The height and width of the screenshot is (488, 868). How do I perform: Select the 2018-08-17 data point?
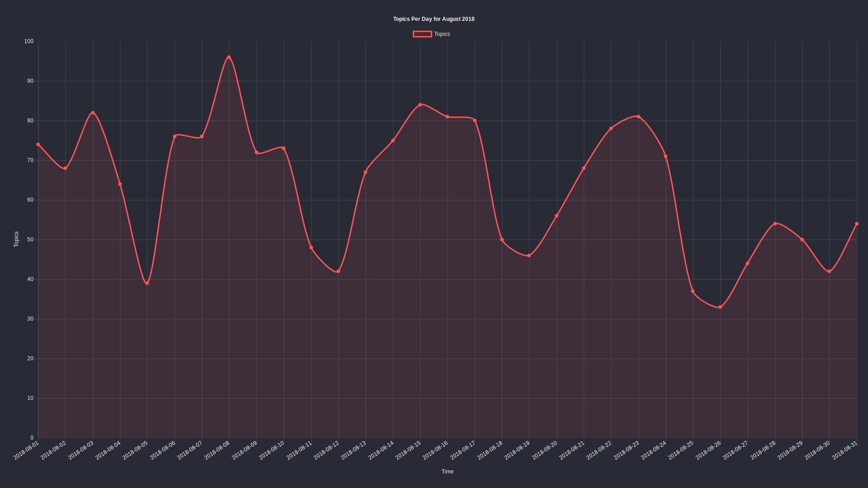point(475,121)
